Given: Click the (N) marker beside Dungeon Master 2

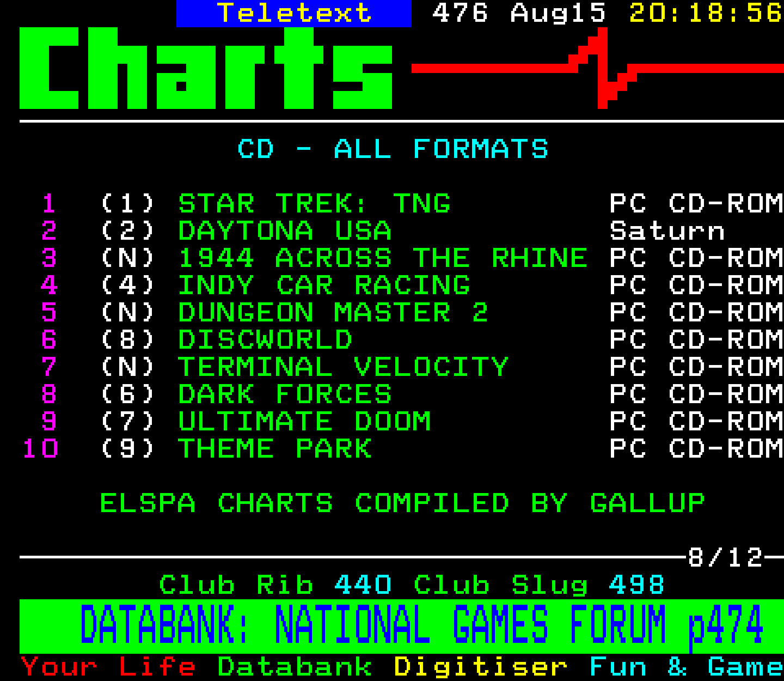Looking at the screenshot, I should [128, 313].
